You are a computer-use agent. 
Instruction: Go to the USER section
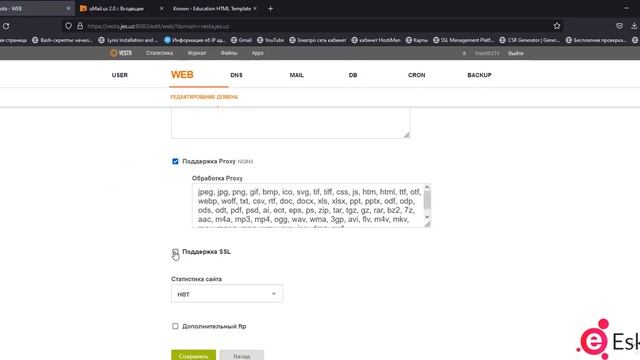[x=120, y=75]
